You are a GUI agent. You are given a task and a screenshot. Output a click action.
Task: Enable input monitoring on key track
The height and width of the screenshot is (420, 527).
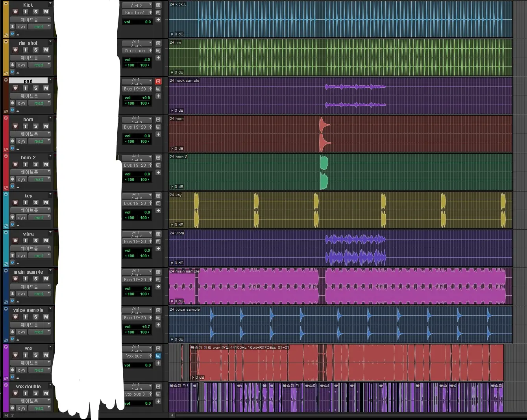pyautogui.click(x=26, y=203)
